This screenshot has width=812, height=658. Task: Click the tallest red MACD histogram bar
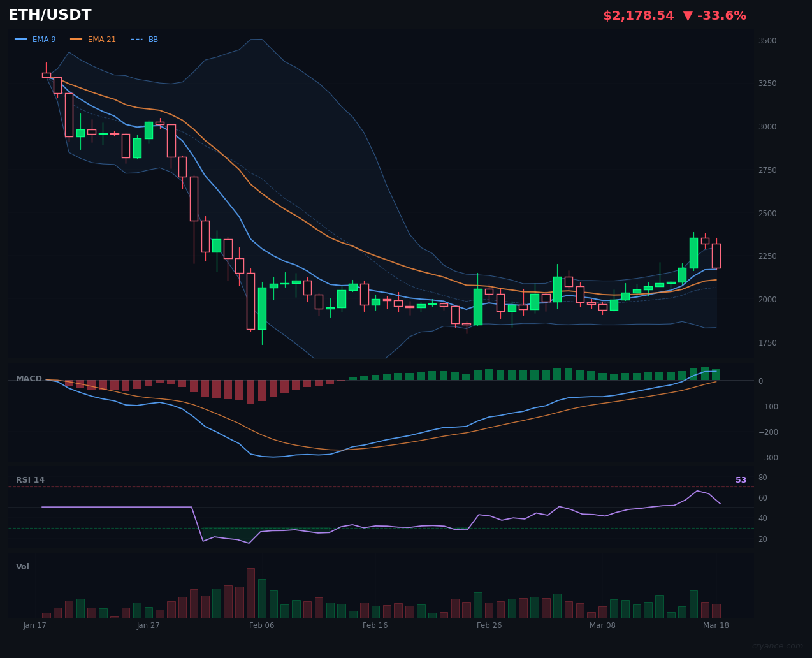click(x=250, y=392)
